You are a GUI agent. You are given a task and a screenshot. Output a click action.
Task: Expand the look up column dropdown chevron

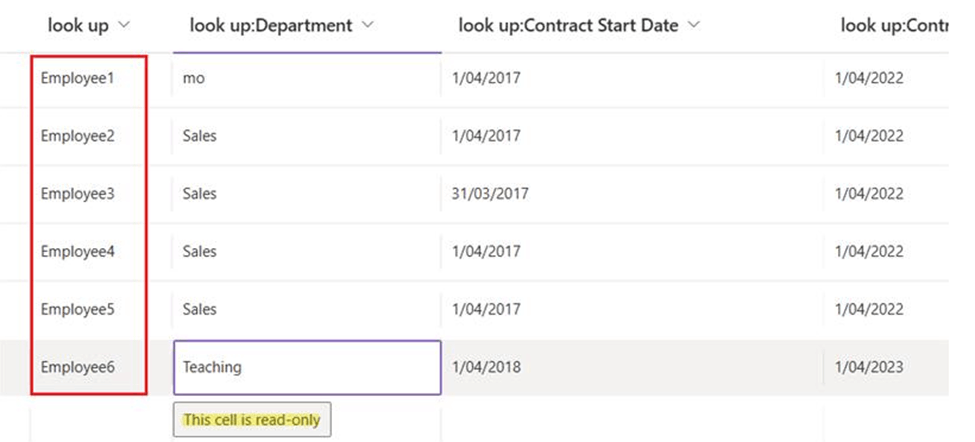123,24
